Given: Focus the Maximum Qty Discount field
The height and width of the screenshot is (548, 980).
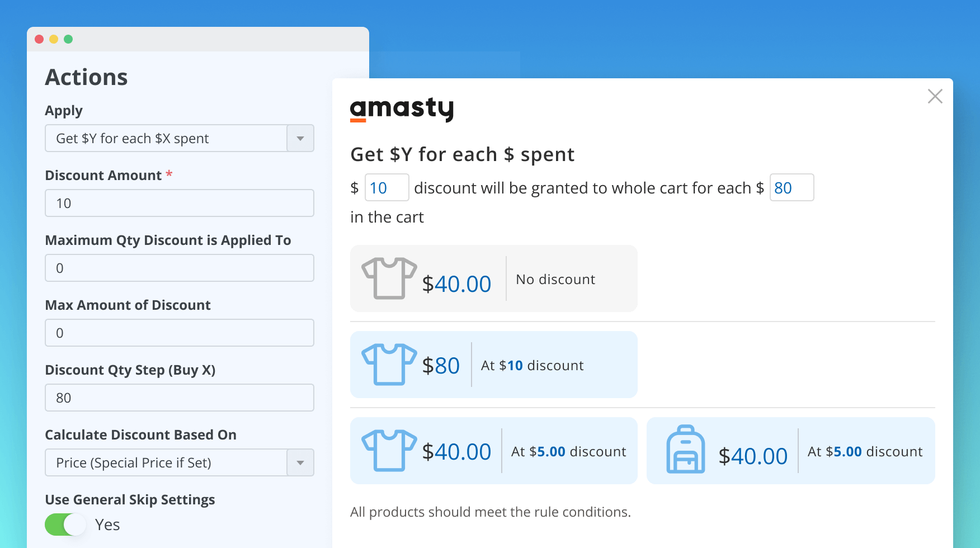Looking at the screenshot, I should pos(179,268).
